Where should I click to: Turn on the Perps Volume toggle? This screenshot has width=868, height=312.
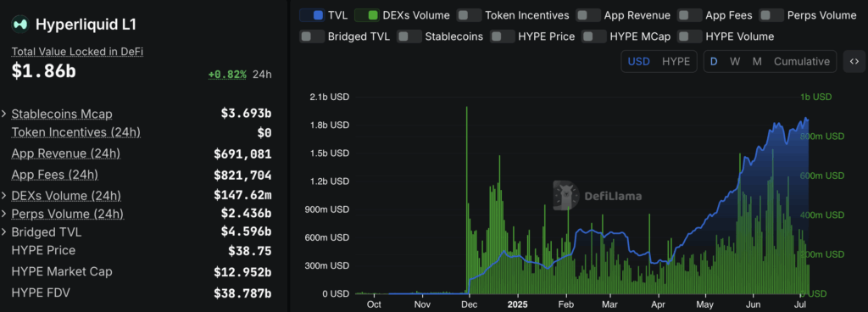tap(771, 15)
